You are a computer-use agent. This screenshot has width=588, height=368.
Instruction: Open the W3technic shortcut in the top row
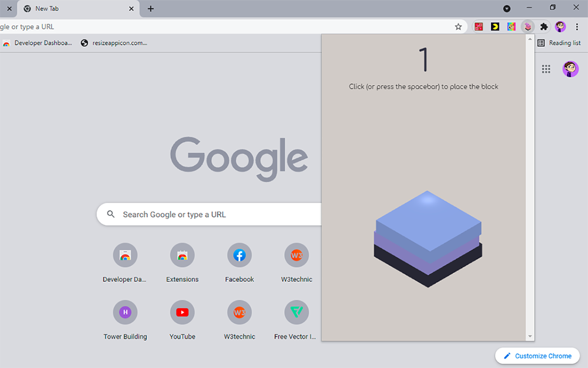click(x=296, y=263)
